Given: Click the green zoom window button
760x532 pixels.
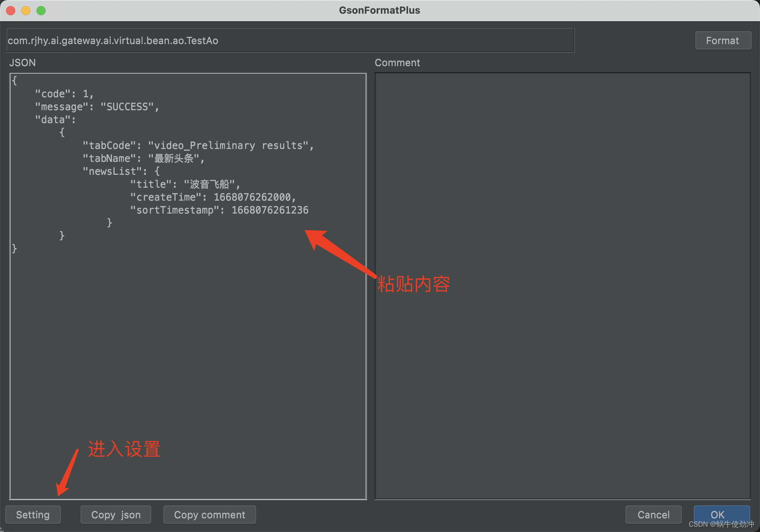Looking at the screenshot, I should (41, 10).
